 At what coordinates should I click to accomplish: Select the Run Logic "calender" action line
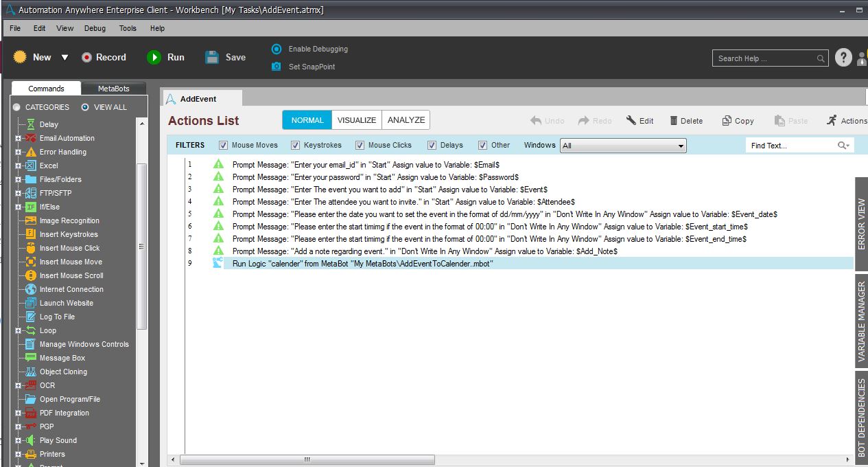click(x=539, y=264)
